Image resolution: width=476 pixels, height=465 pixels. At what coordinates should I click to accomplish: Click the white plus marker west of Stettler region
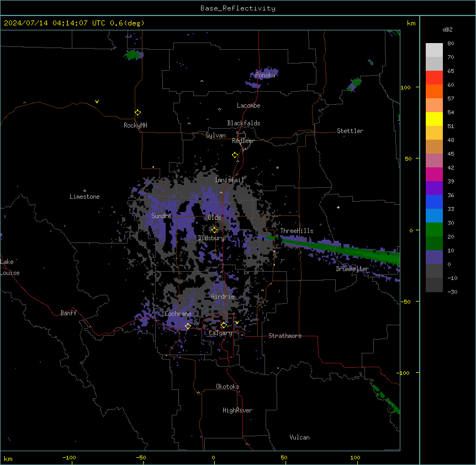pyautogui.click(x=338, y=207)
